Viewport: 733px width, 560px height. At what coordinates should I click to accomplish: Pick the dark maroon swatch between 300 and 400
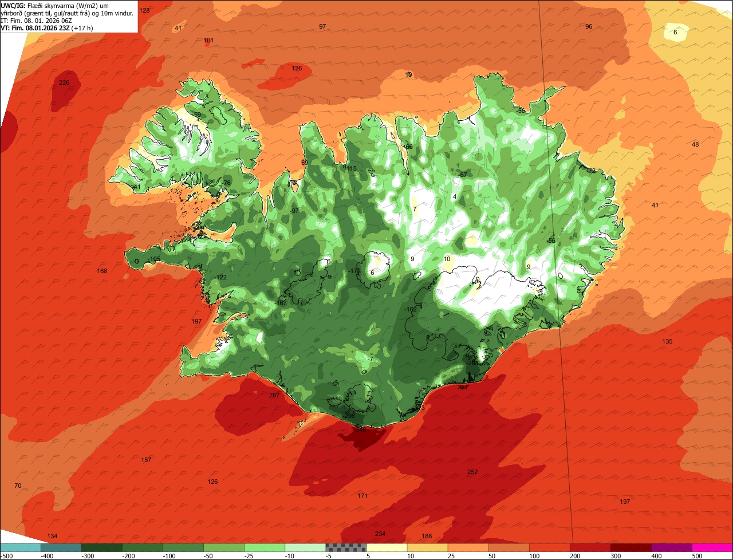pos(631,547)
